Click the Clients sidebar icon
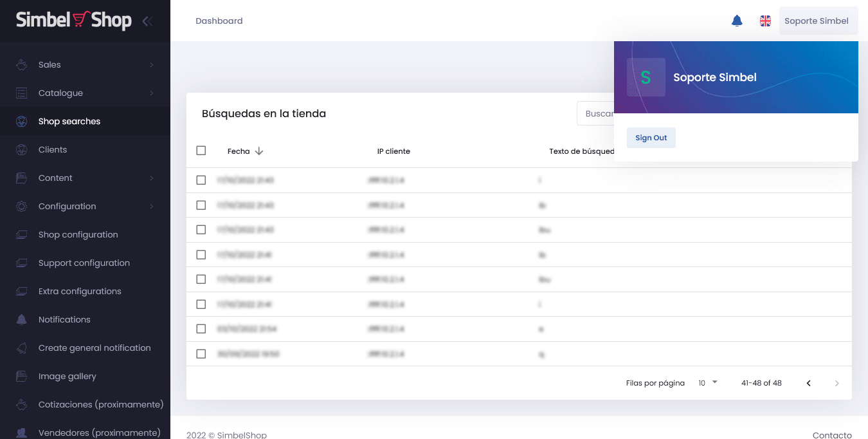The width and height of the screenshot is (868, 439). point(22,149)
